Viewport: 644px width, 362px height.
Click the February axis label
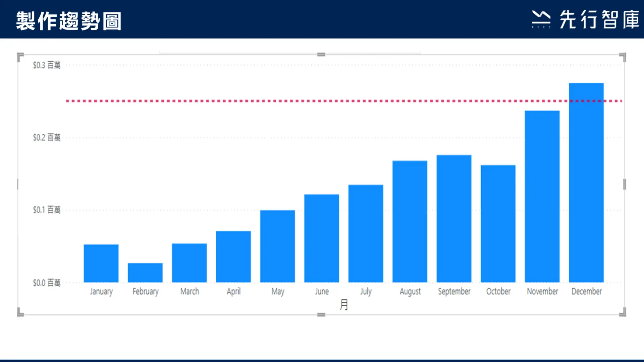click(146, 292)
